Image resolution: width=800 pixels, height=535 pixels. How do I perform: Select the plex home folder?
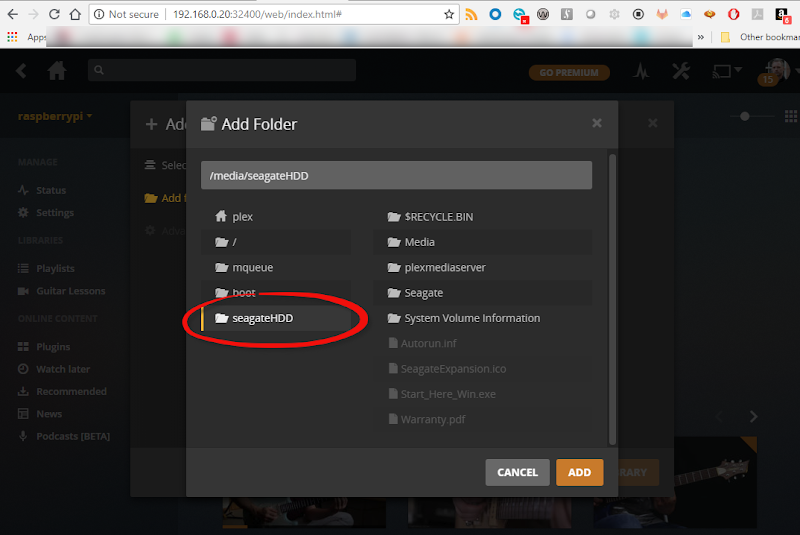[276, 217]
